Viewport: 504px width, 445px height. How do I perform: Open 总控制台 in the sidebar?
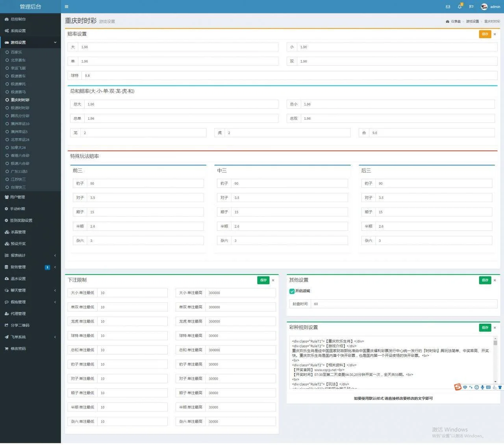click(x=18, y=19)
